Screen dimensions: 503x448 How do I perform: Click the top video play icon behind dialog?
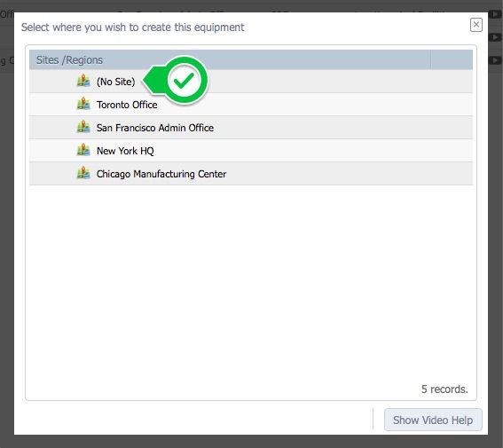(x=495, y=14)
